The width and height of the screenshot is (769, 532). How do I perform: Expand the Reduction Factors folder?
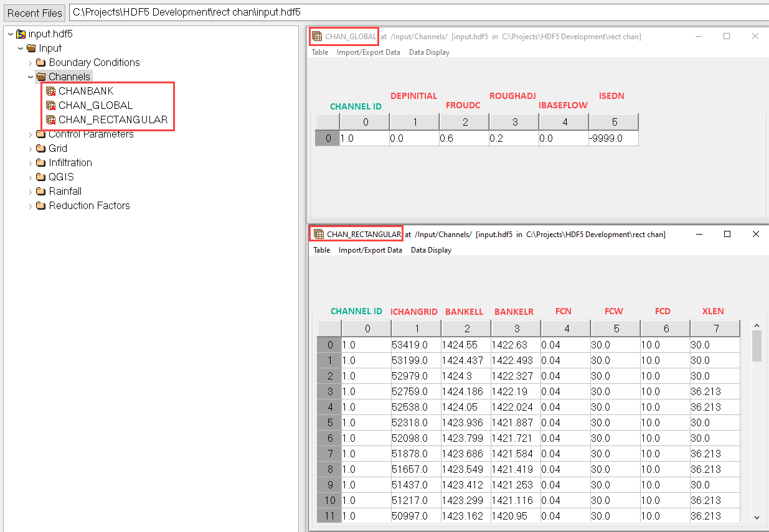coord(31,206)
